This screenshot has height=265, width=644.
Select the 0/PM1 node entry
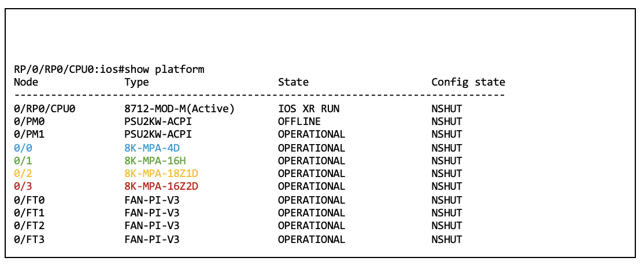(x=31, y=134)
